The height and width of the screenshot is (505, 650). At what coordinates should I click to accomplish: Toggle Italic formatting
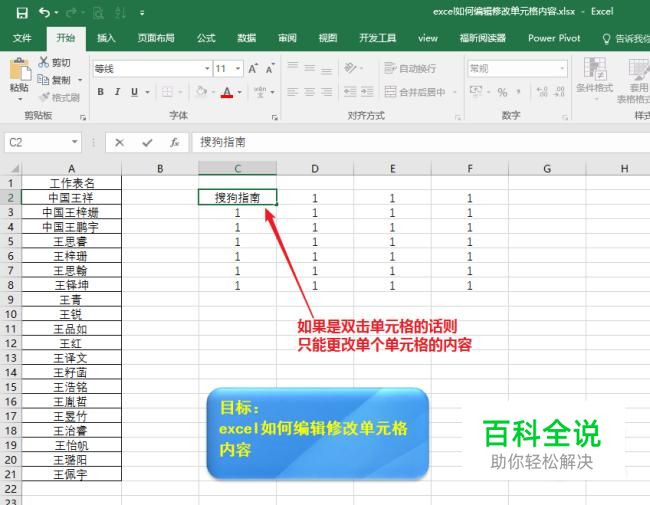click(x=117, y=92)
